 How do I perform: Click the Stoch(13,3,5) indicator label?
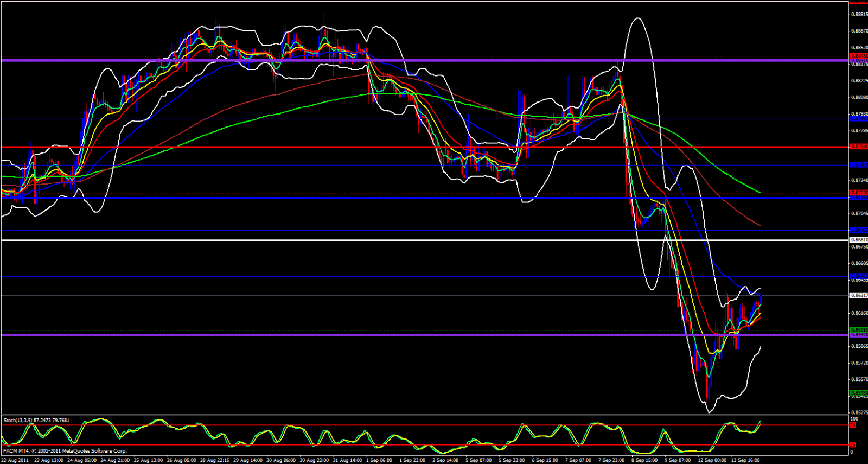click(x=36, y=420)
